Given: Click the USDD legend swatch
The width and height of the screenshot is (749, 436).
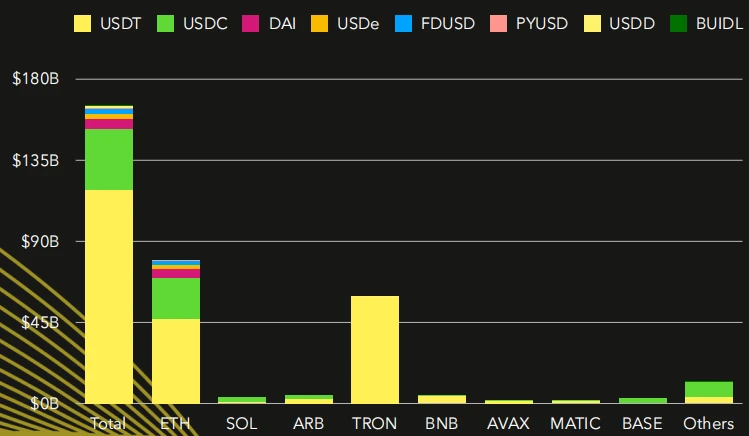Looking at the screenshot, I should (x=588, y=23).
